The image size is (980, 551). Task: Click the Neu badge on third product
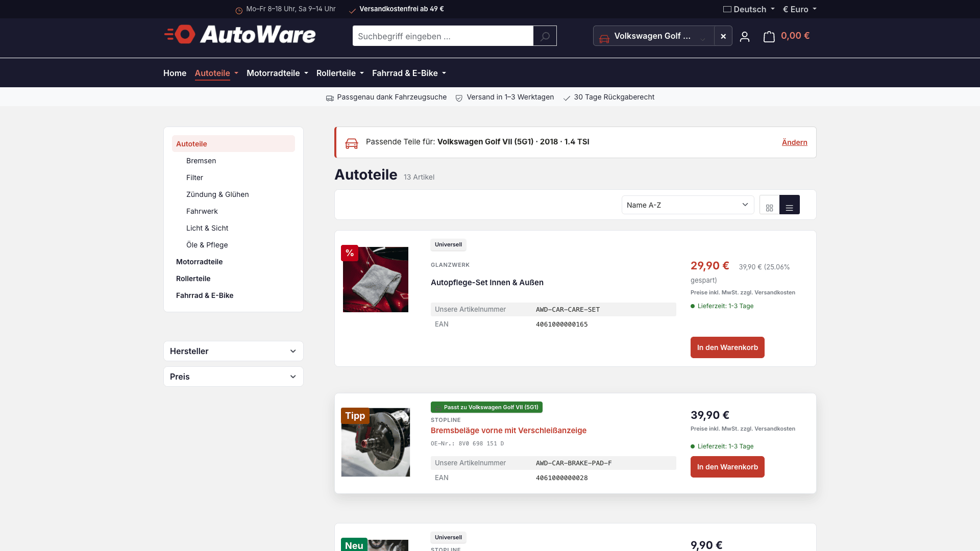coord(354,545)
